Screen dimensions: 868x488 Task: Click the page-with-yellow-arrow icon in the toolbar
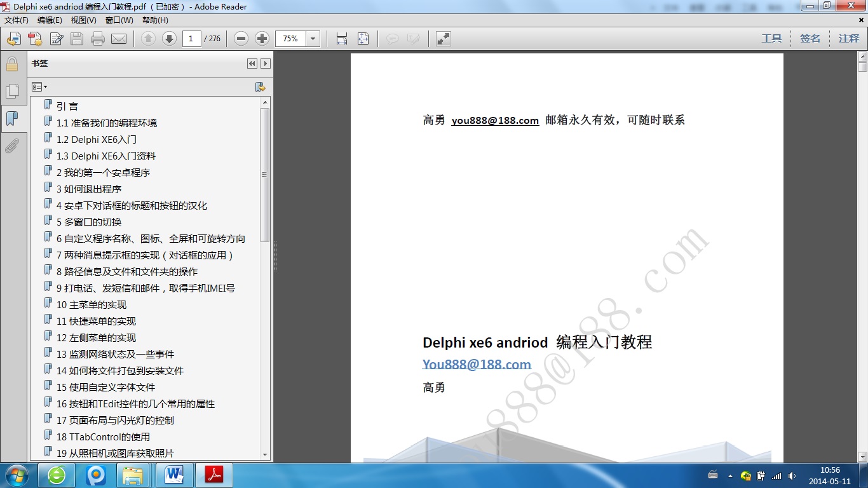point(14,39)
